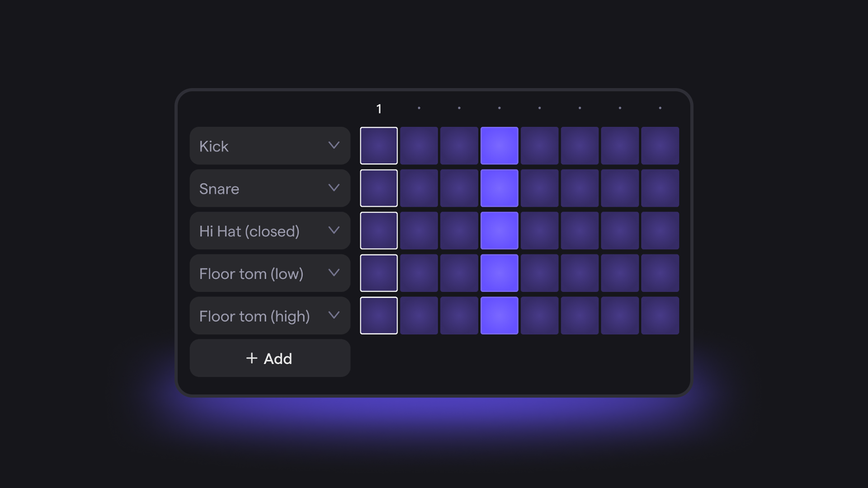Expand the Snare instrument dropdown chevron

point(334,188)
